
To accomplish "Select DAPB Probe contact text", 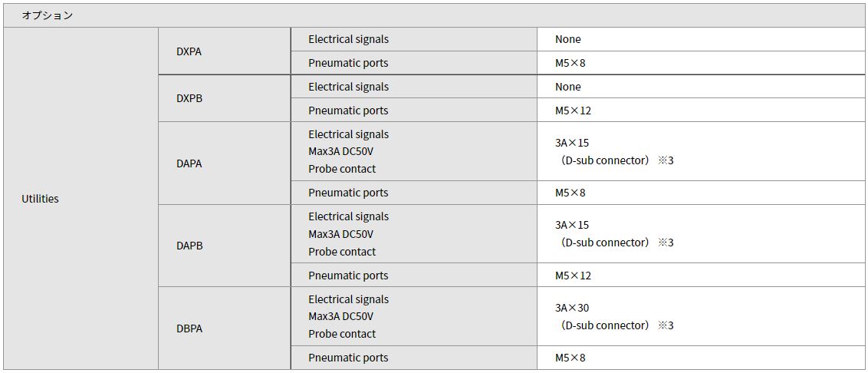I will pos(342,252).
